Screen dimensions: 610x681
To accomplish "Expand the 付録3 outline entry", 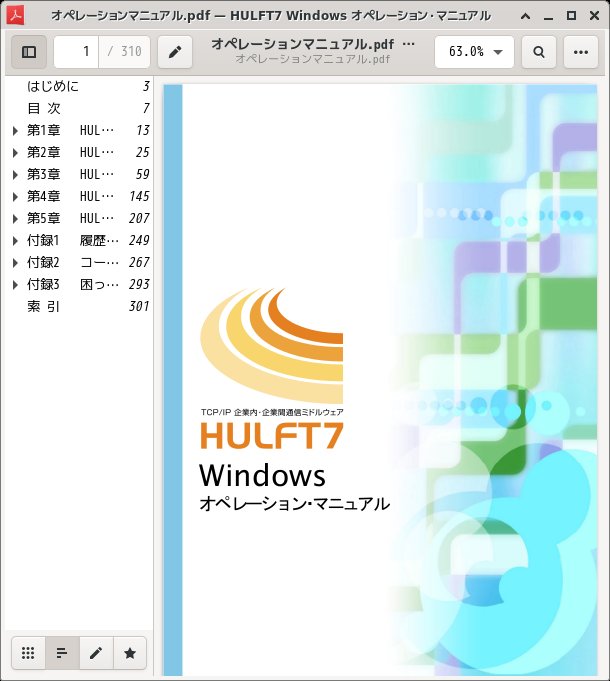I will (15, 284).
